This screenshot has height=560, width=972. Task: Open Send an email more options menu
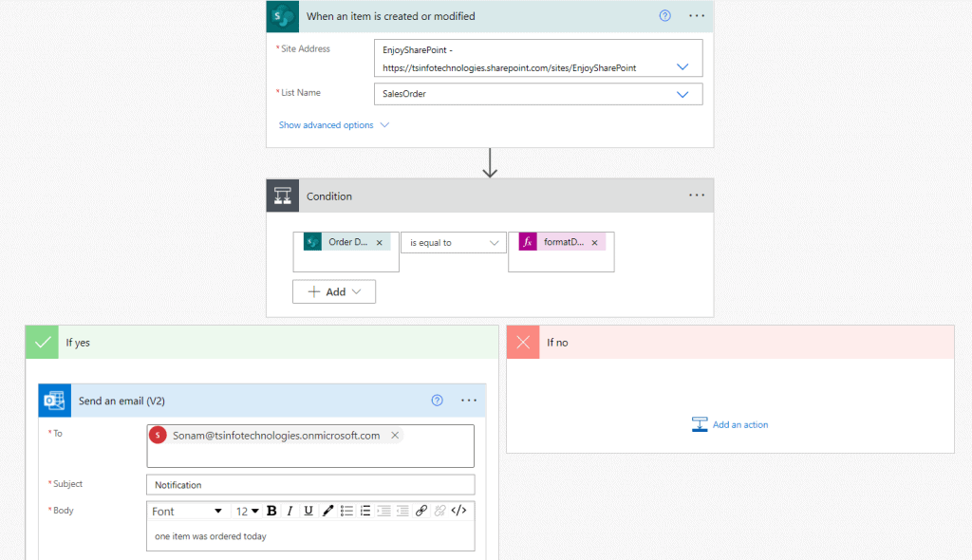(469, 401)
